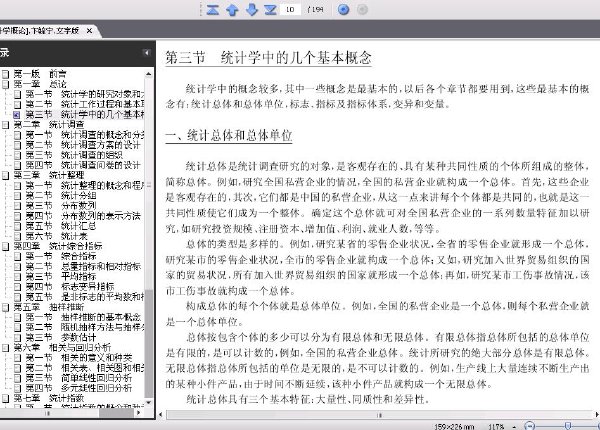Click heading 一、统计总体和总体单位 in document
Image resolution: width=600 pixels, height=430 pixels.
pyautogui.click(x=229, y=135)
